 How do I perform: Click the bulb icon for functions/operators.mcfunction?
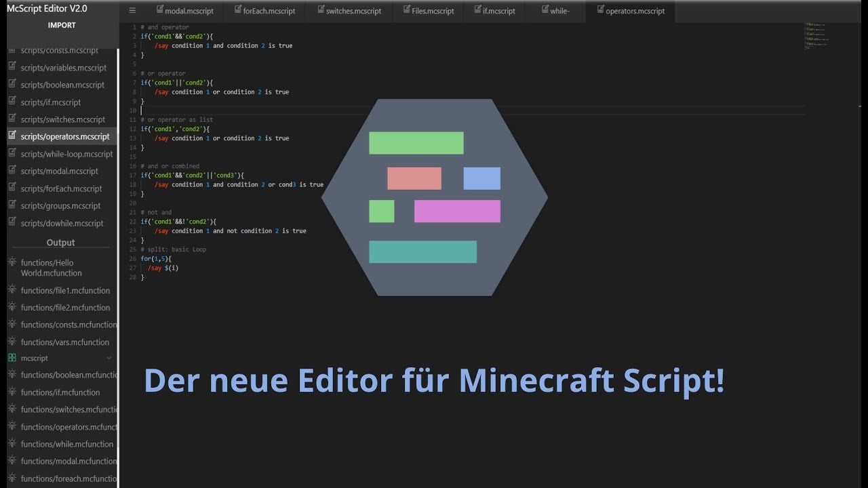[12, 426]
